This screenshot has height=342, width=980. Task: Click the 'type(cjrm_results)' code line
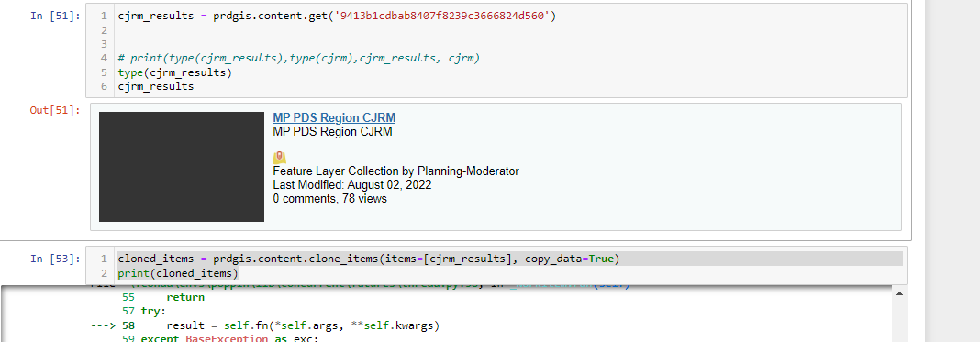[x=174, y=72]
